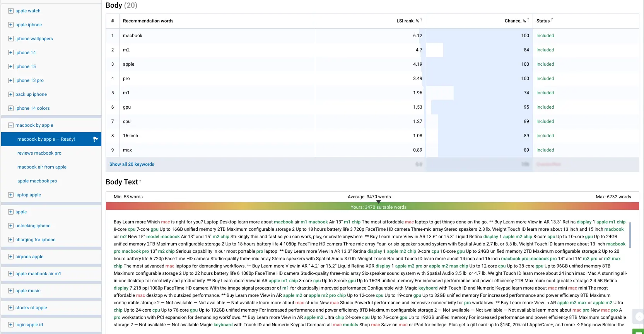The height and width of the screenshot is (334, 644).
Task: Click the Chance bar for m2 (84)
Action: [x=488, y=50]
